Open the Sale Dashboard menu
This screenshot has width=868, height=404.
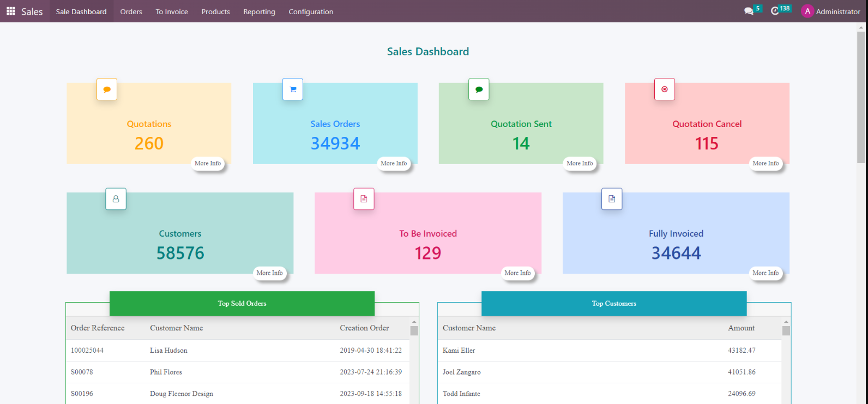pyautogui.click(x=81, y=11)
